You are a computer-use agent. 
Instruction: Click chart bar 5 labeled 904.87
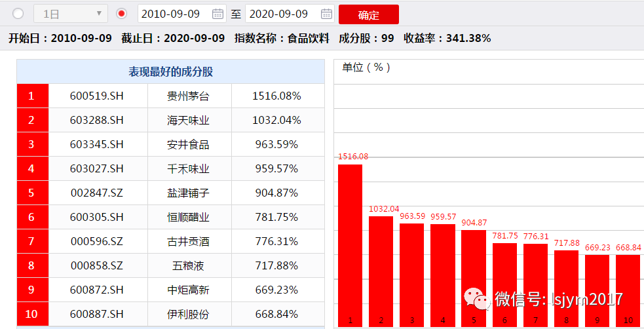click(x=474, y=278)
